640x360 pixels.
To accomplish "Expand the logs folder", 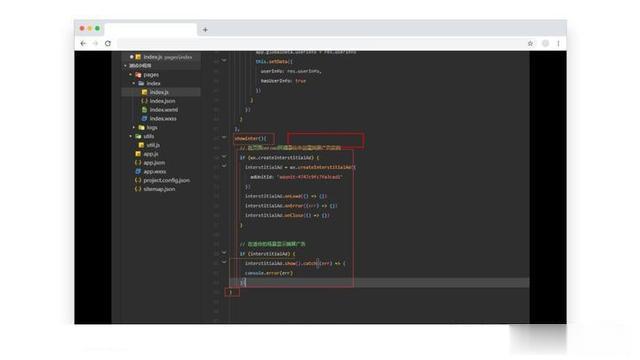I will coord(133,127).
